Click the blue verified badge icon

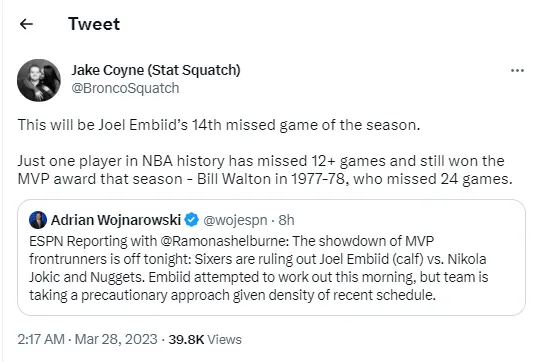[x=191, y=220]
